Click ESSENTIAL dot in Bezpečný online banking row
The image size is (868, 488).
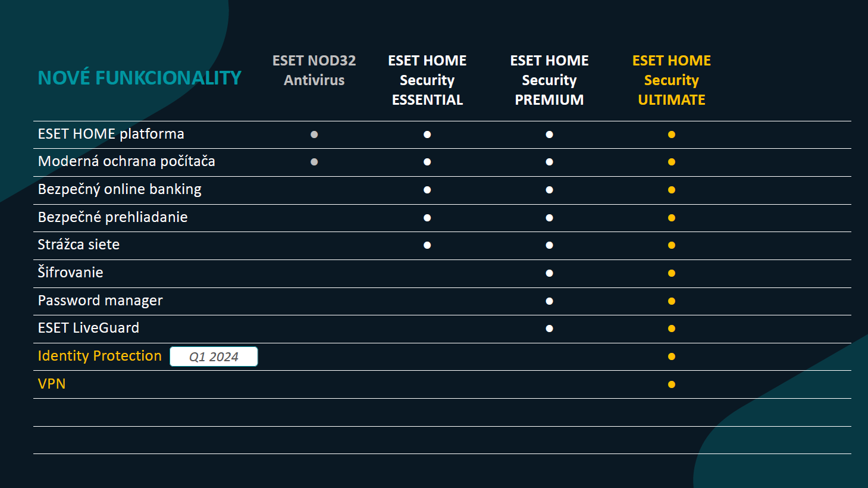coord(427,190)
